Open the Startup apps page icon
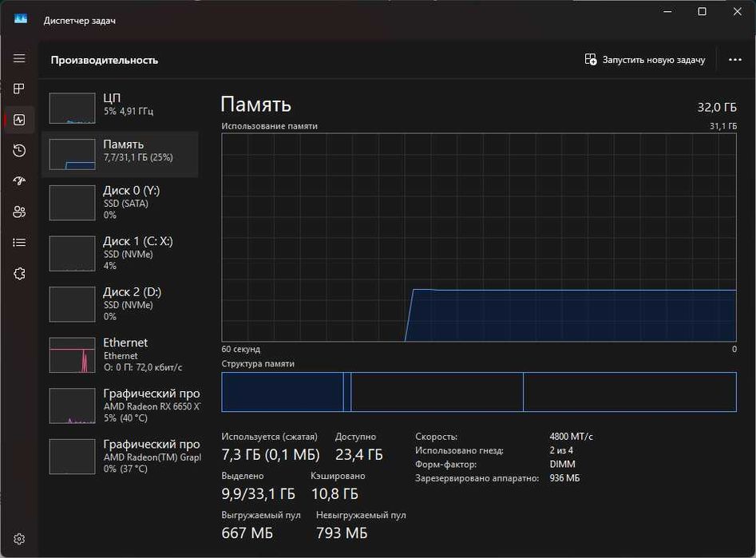Viewport: 756px width, 558px height. (x=19, y=181)
